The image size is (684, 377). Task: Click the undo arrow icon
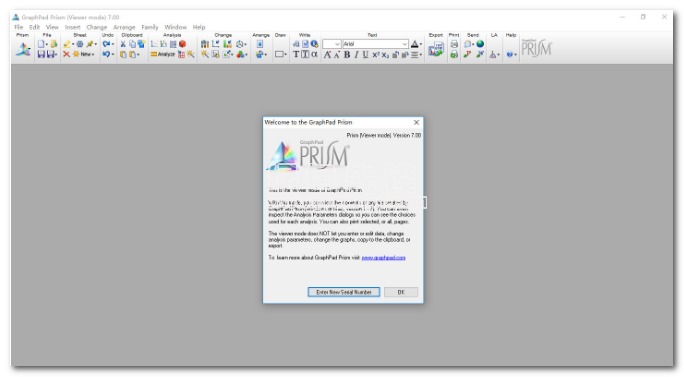[x=106, y=54]
